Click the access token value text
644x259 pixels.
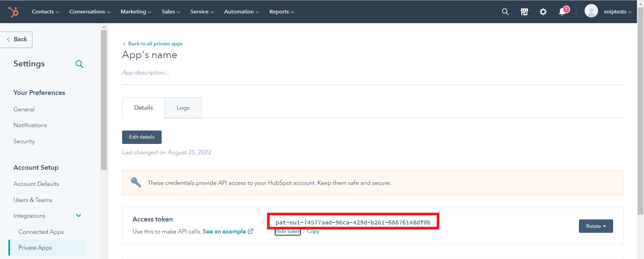coord(353,222)
